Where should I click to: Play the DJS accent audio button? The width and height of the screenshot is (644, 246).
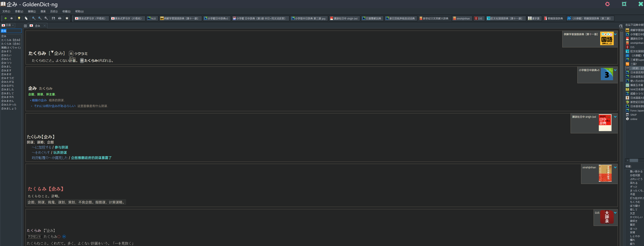tap(64, 237)
